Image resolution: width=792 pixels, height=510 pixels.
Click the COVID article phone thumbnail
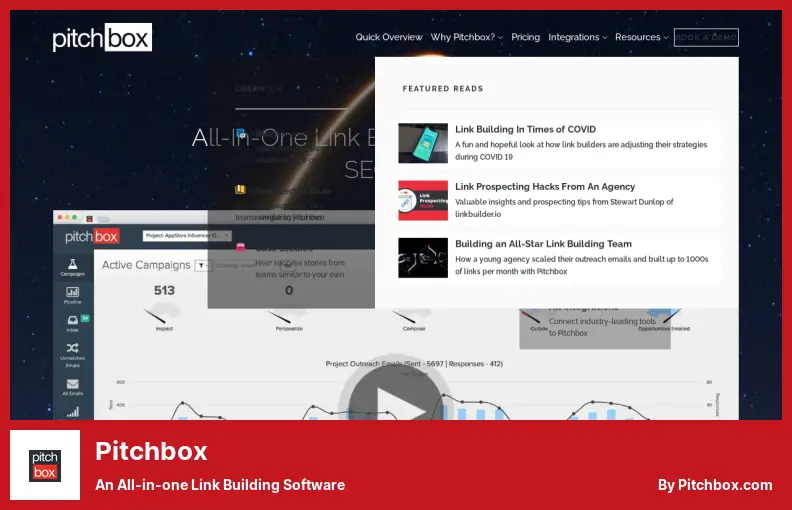[423, 143]
